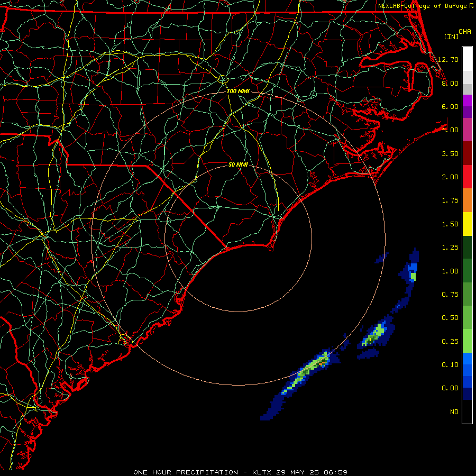Image resolution: width=476 pixels, height=476 pixels.
Task: Click the 8.00 scale value
Action: [450, 83]
